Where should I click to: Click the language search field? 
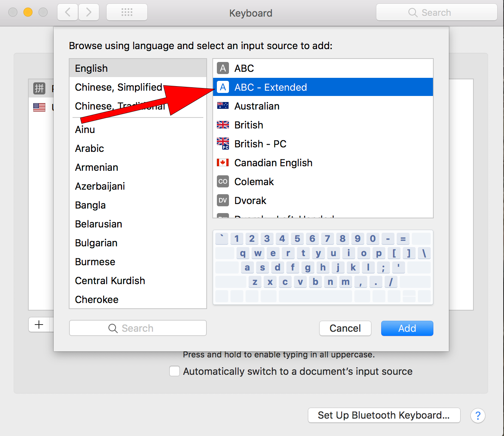tap(138, 328)
